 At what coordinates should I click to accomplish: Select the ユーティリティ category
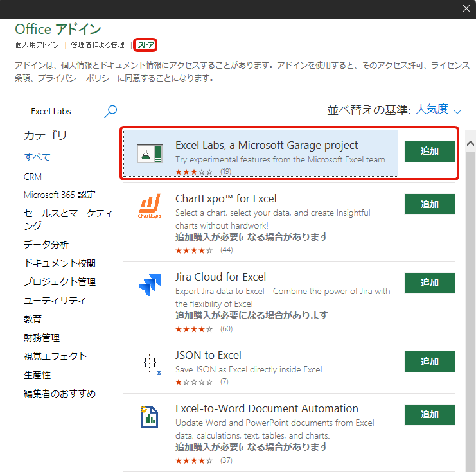click(55, 301)
